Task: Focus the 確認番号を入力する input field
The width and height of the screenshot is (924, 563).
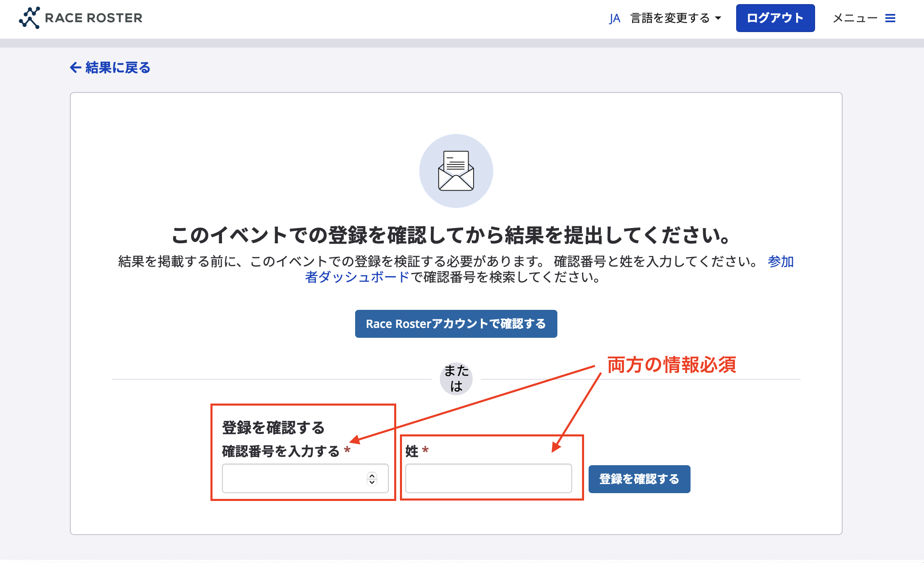Action: (305, 478)
